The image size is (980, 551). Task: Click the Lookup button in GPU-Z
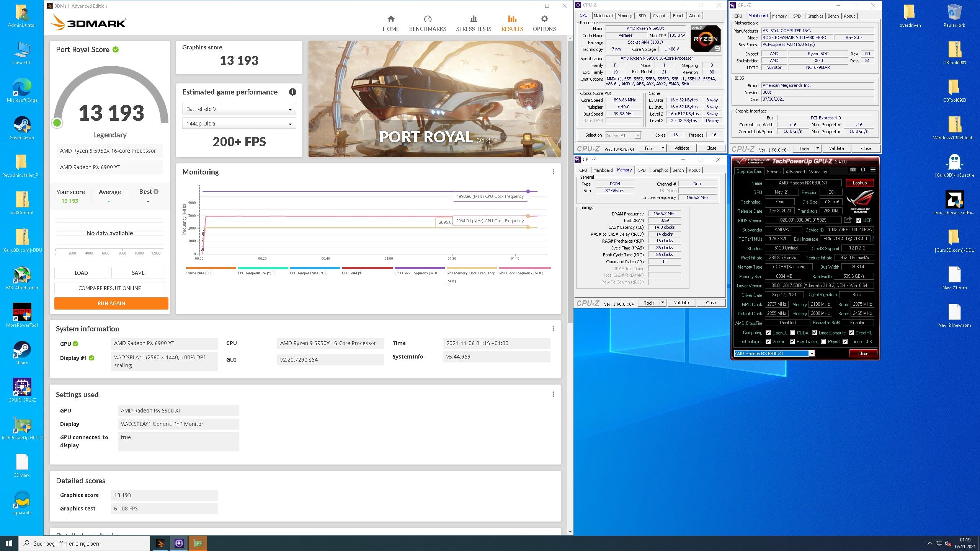859,183
